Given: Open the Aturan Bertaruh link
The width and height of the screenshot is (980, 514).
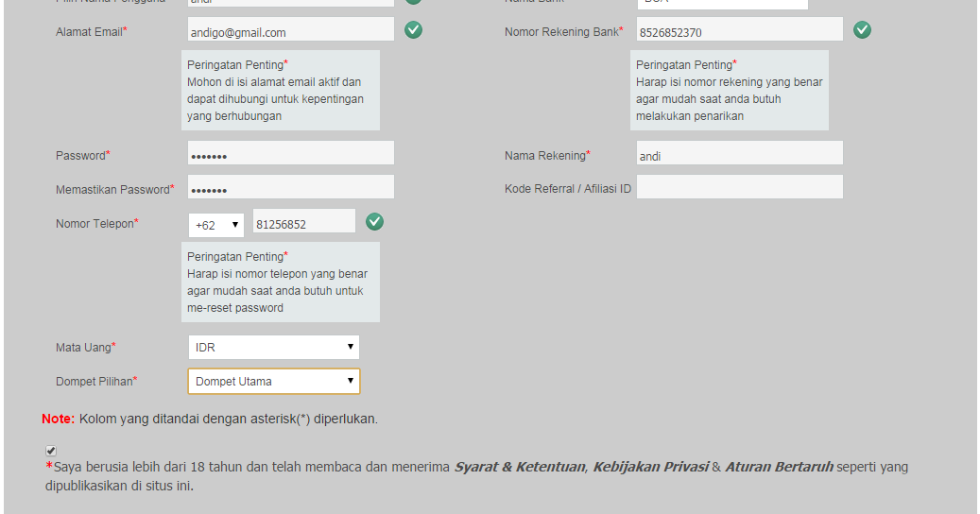Looking at the screenshot, I should pos(779,467).
